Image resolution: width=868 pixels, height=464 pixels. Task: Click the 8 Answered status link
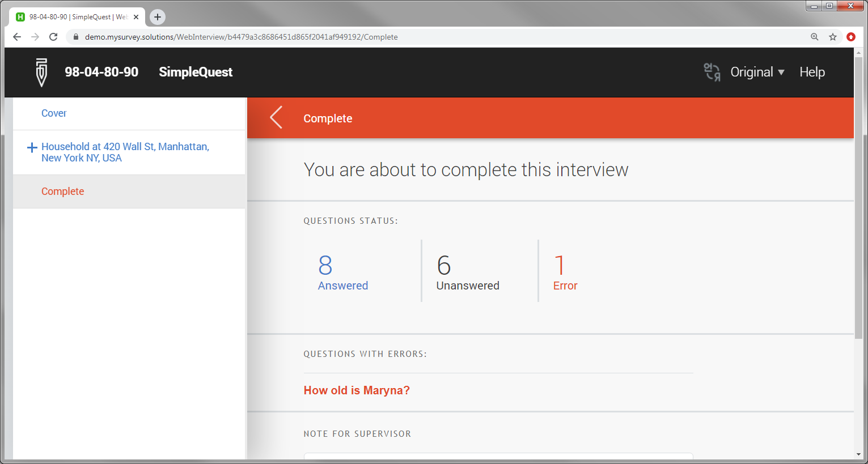(x=342, y=272)
